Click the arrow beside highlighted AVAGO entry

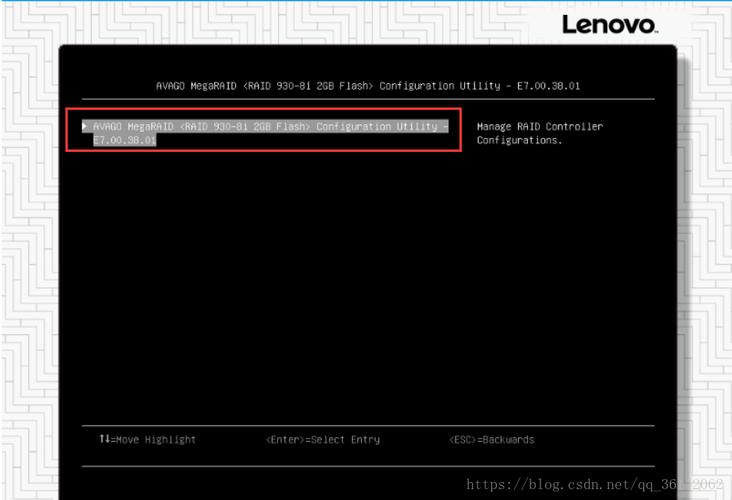(x=84, y=126)
